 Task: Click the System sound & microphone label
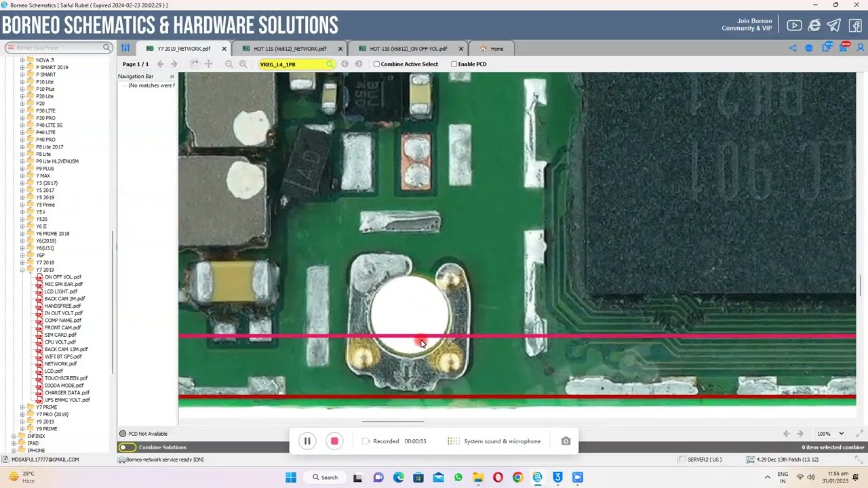tap(502, 441)
